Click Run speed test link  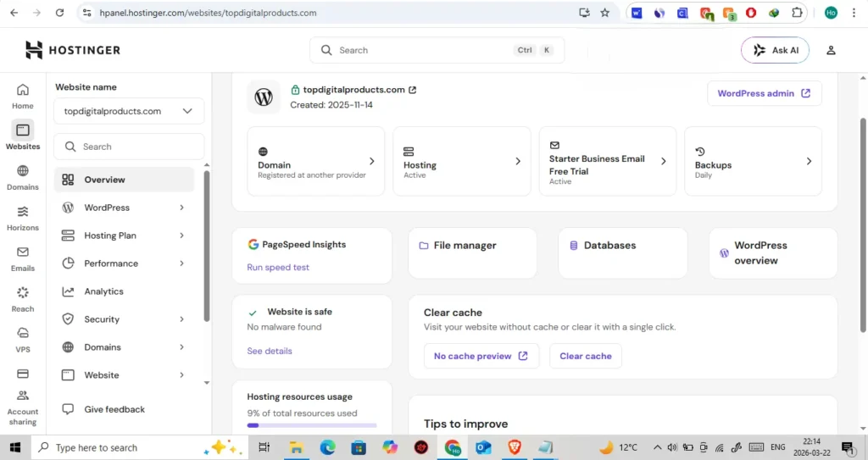click(x=278, y=267)
